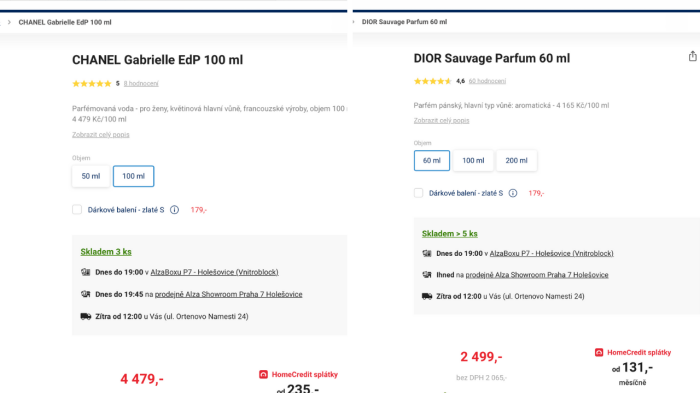
Task: Open the 60 hodnocení reviews link
Action: (487, 81)
